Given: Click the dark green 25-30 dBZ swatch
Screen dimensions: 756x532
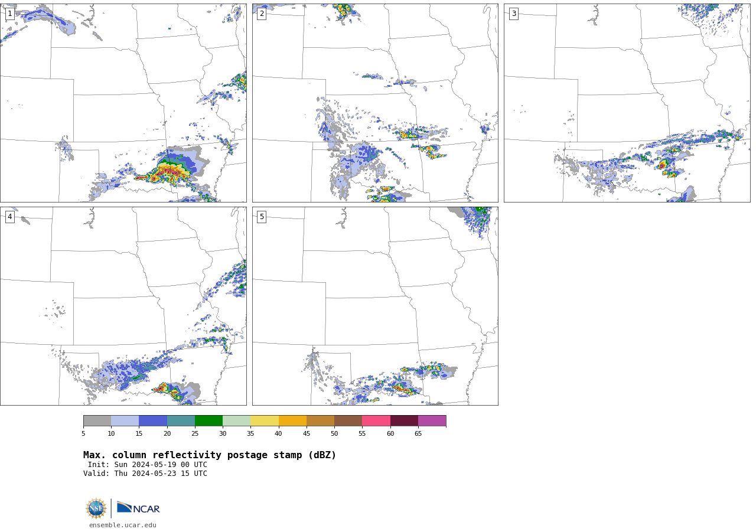Looking at the screenshot, I should coord(208,420).
